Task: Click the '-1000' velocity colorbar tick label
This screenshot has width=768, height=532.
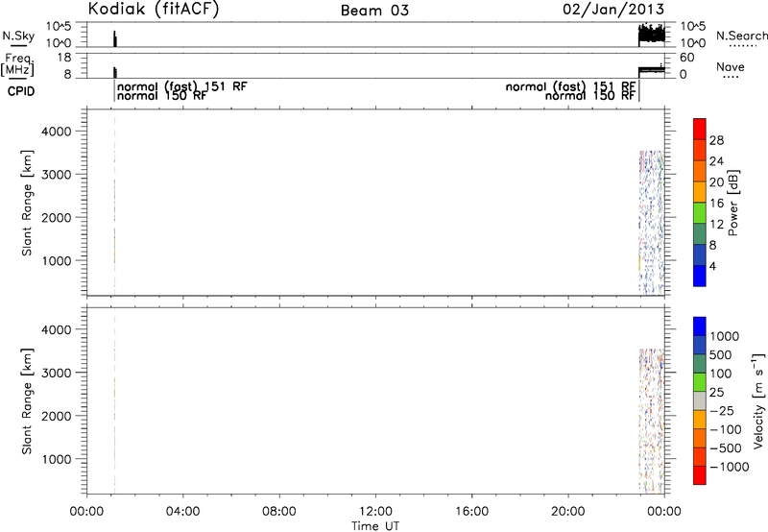Action: pos(730,467)
